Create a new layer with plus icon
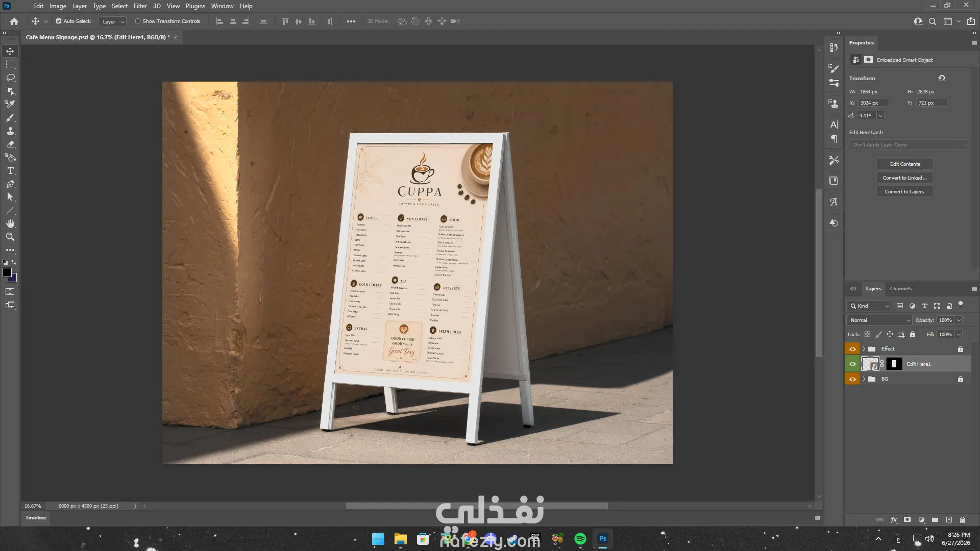The height and width of the screenshot is (551, 980). click(x=949, y=520)
